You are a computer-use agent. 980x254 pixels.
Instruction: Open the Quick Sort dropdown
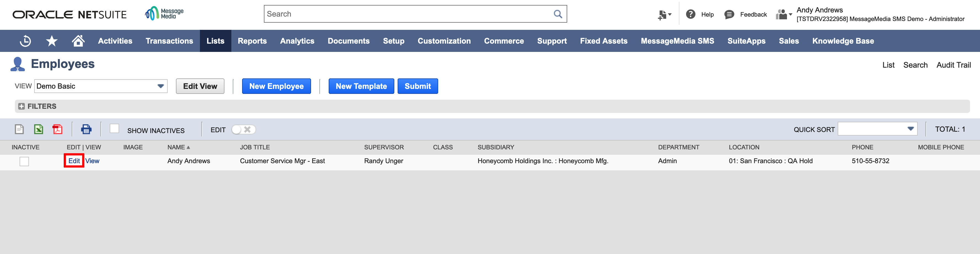click(910, 129)
